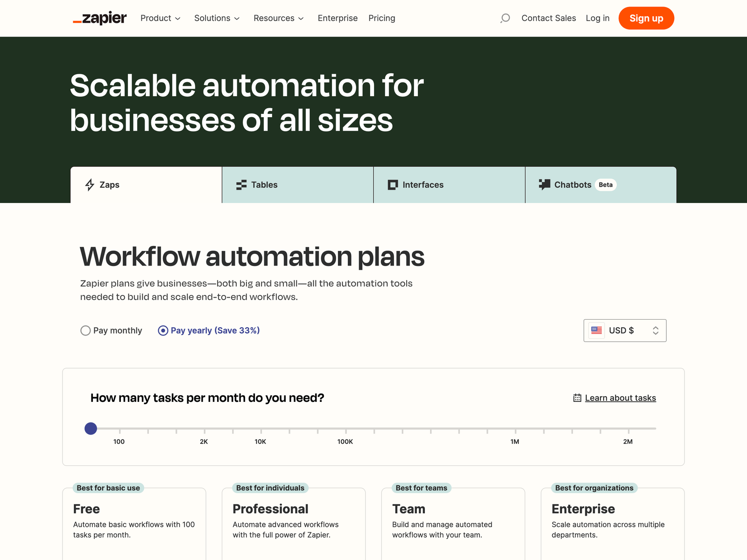Click the Log in link
Image resolution: width=747 pixels, height=560 pixels.
point(598,18)
